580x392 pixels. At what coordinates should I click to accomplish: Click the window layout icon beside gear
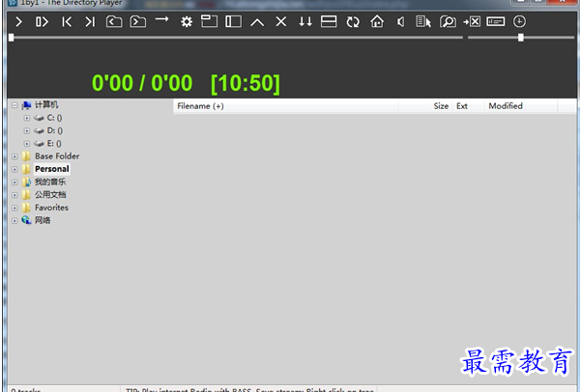pos(210,21)
